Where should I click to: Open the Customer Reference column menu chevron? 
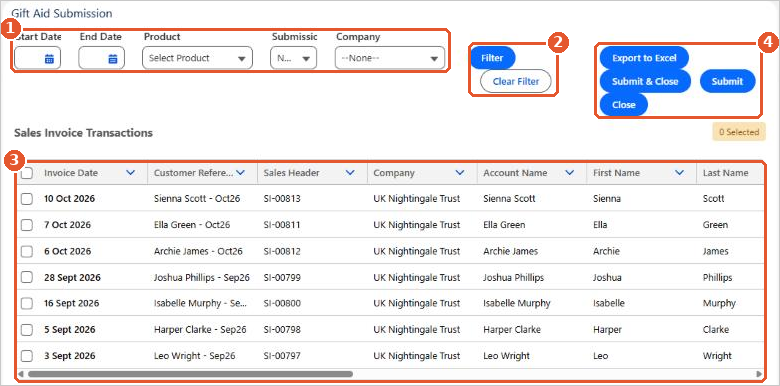coord(241,173)
